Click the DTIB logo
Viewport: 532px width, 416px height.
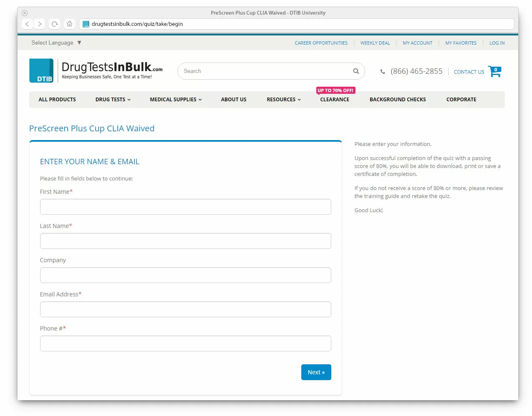coord(41,70)
